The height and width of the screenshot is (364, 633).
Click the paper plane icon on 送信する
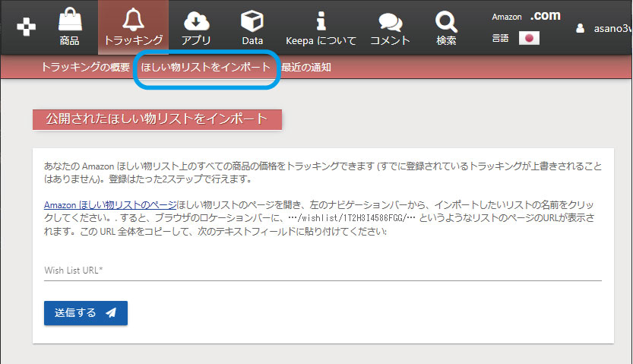(x=111, y=313)
